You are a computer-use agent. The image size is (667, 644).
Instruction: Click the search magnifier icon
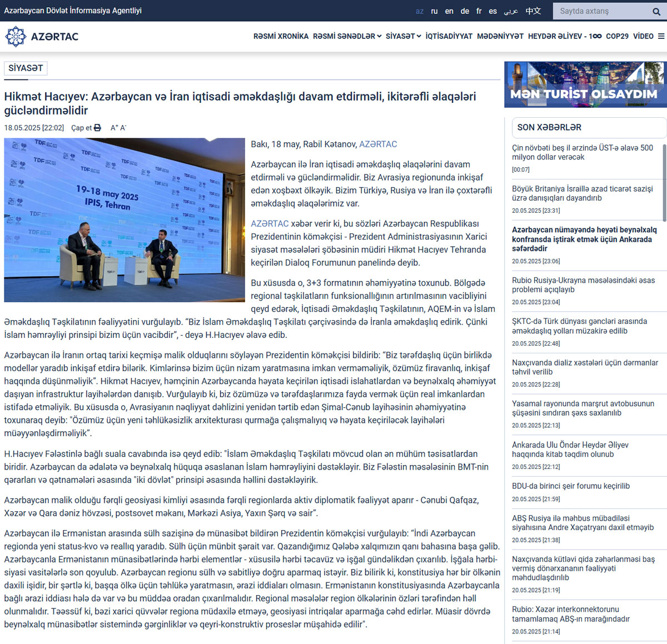(656, 11)
